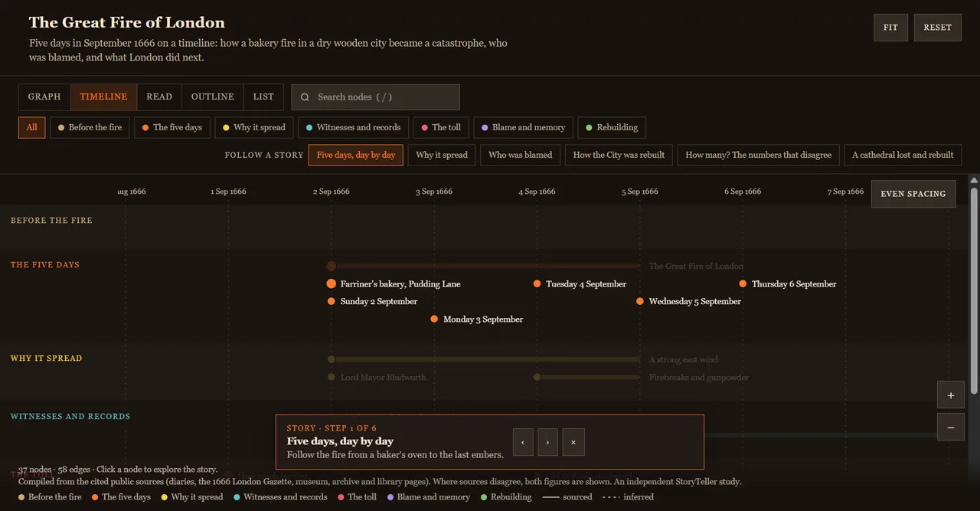Click the 7 Sep 1666 axis label

point(846,192)
